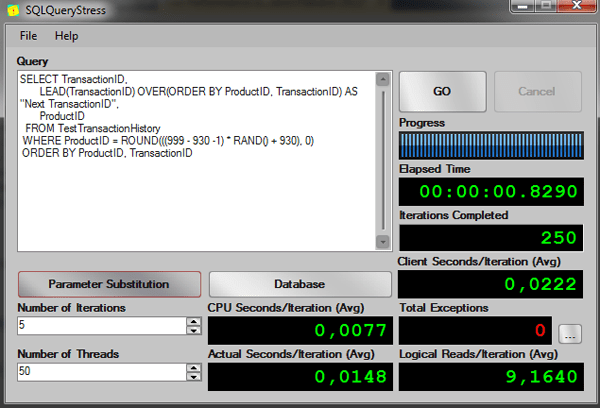
Task: Click the query vertical scrollbar track
Action: (x=383, y=161)
